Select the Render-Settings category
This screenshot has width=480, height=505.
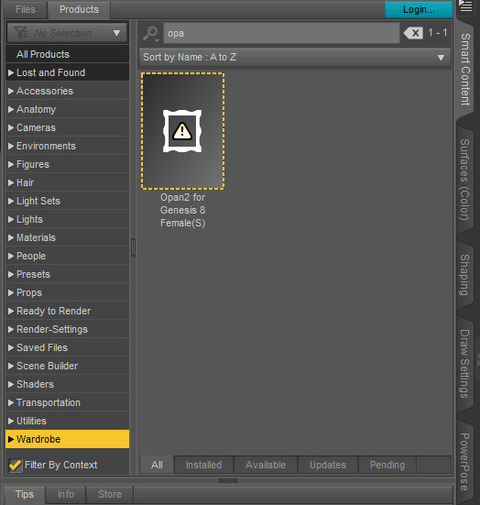click(x=67, y=329)
